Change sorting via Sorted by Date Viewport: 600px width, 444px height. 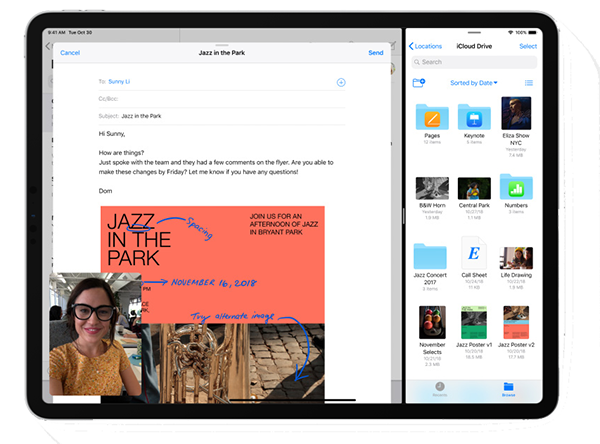(474, 83)
